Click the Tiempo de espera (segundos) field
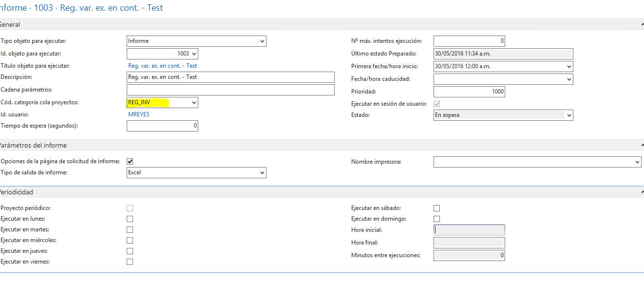The width and height of the screenshot is (644, 283). click(x=162, y=126)
